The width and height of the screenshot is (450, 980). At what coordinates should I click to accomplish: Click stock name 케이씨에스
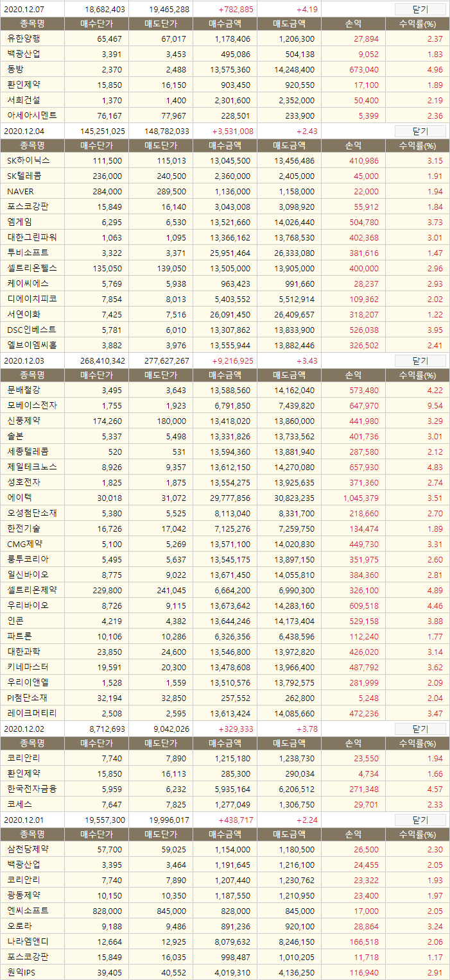[28, 283]
